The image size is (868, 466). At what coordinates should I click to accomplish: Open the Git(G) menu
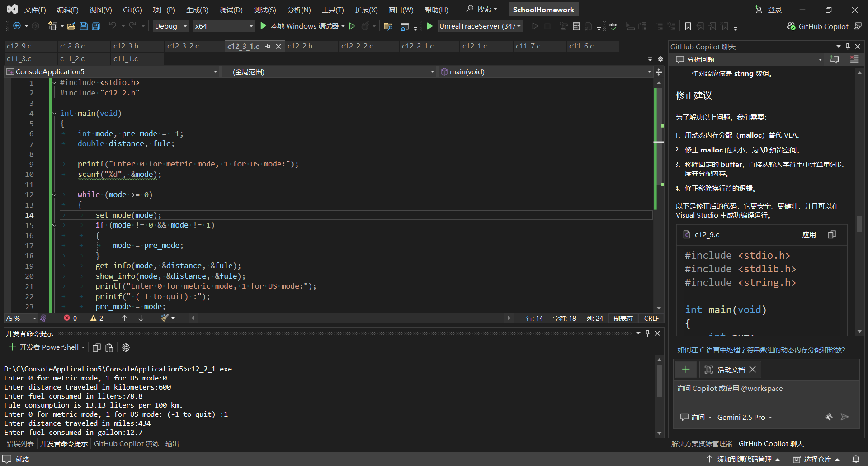click(132, 10)
